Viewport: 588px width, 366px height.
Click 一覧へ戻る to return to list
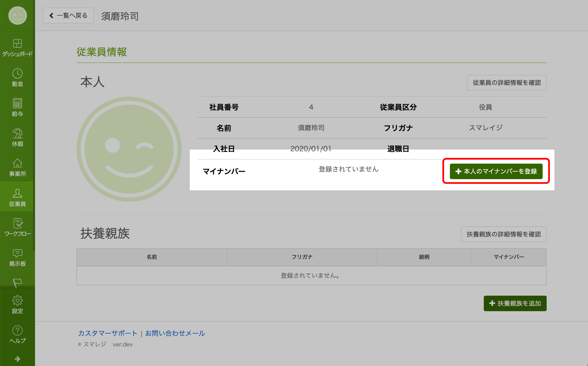[68, 15]
